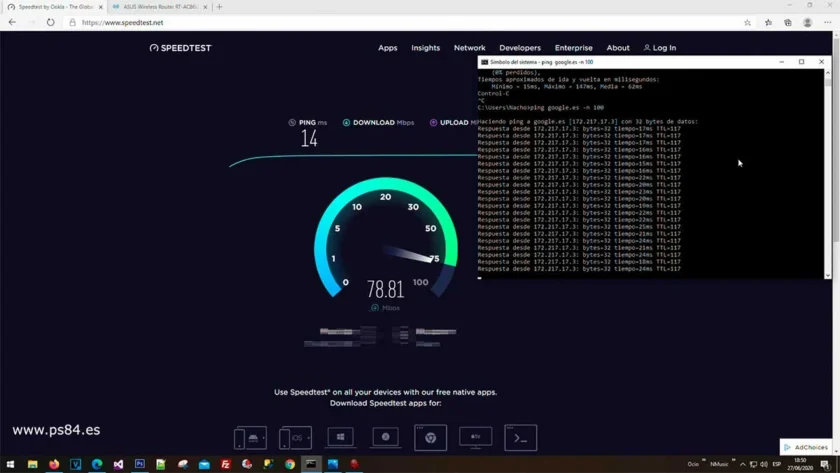840x473 pixels.
Task: Open the Mail app from the taskbar
Action: tap(204, 464)
